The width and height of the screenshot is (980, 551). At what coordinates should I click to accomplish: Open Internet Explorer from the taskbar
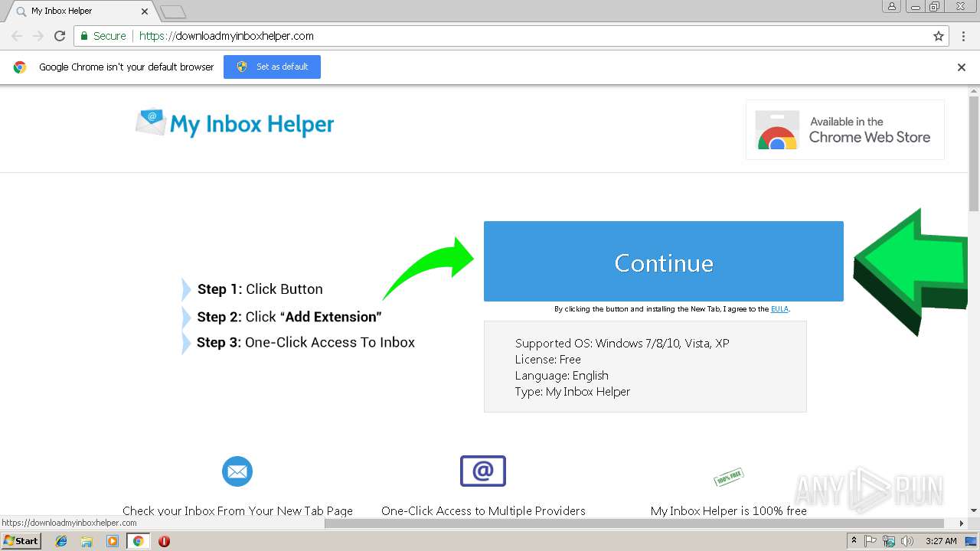(x=62, y=541)
